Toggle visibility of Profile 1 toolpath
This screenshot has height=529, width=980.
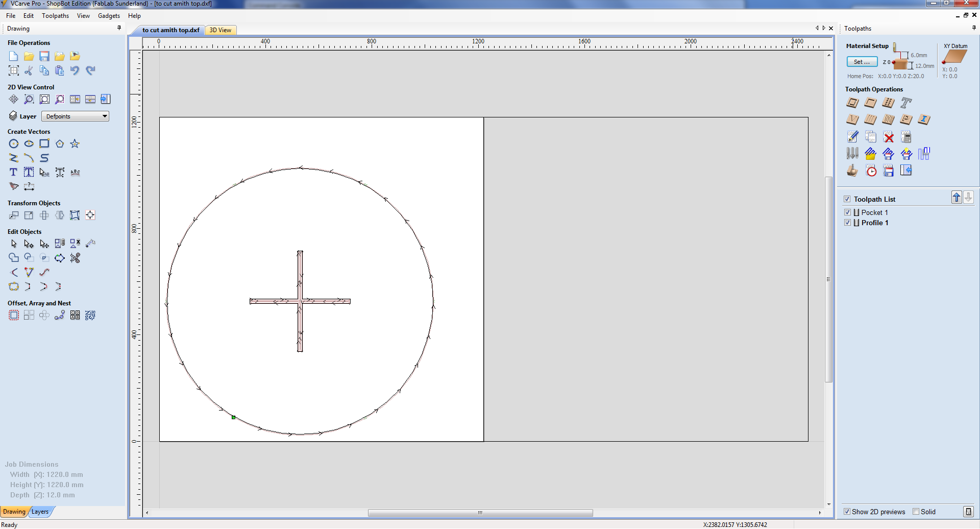click(x=848, y=223)
